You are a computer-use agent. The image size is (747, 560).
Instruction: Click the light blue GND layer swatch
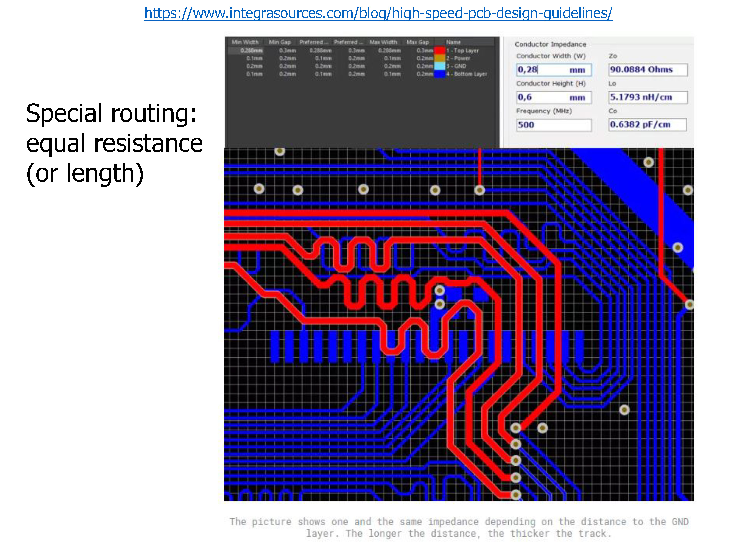(x=440, y=66)
